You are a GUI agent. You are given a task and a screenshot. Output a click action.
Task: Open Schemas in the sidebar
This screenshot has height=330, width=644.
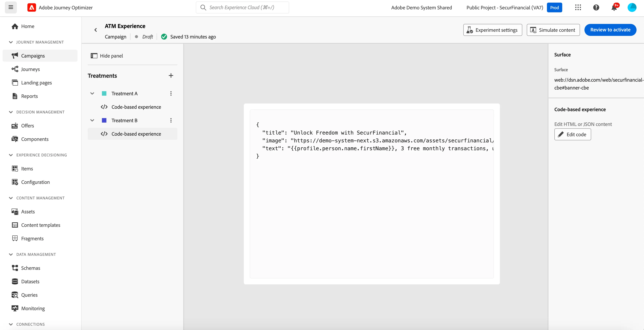[x=40, y=268]
